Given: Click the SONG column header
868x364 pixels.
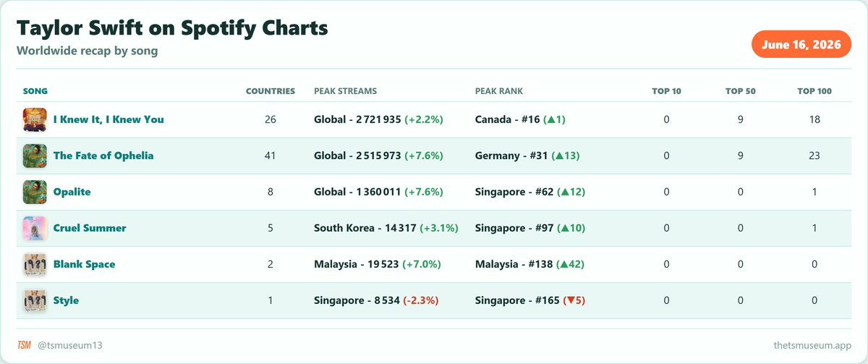Looking at the screenshot, I should 35,91.
